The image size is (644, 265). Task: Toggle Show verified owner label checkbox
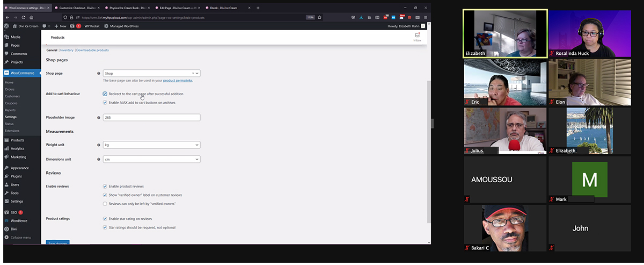(x=105, y=195)
